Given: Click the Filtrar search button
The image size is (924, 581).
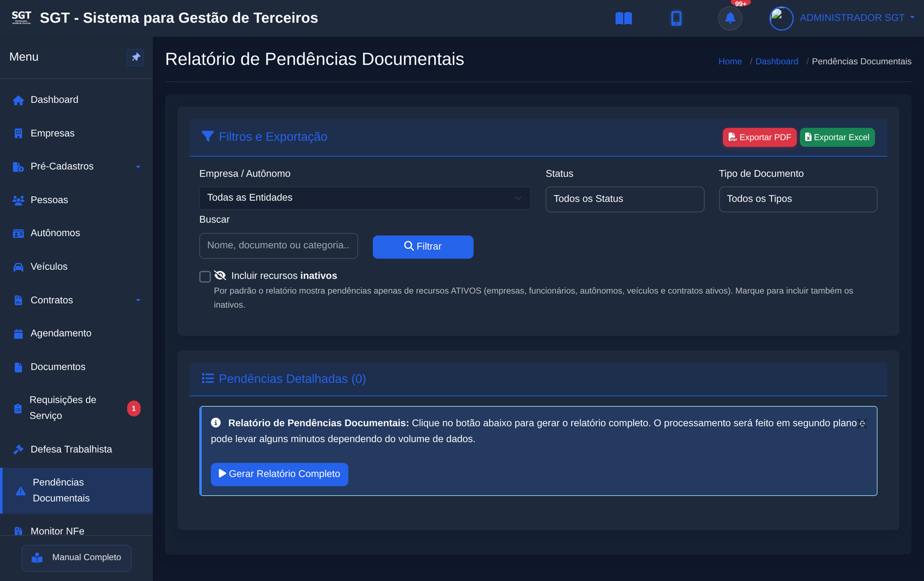Looking at the screenshot, I should pos(422,247).
